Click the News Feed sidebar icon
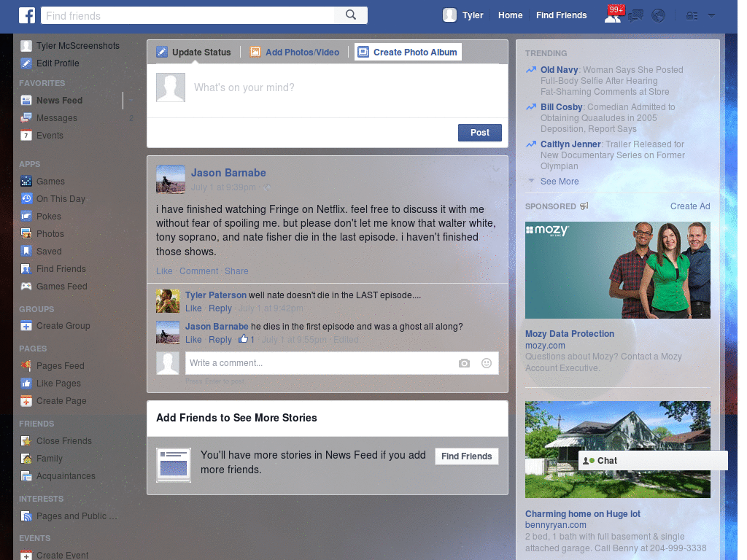This screenshot has height=560, width=747. pos(26,101)
